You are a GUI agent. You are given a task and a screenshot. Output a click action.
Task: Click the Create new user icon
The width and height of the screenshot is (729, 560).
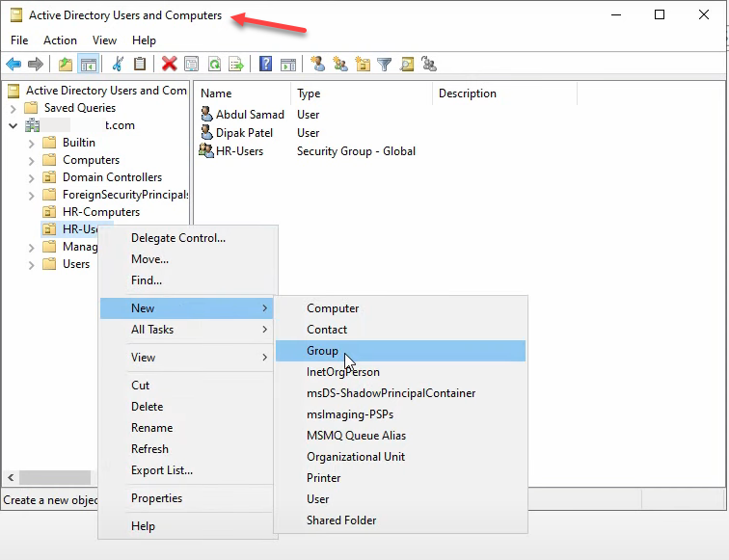[x=317, y=64]
